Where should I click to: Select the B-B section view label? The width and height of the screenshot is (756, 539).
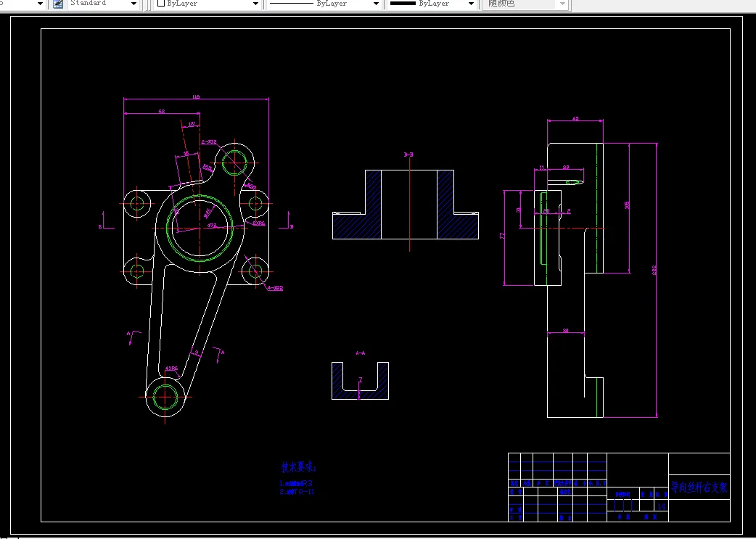click(x=408, y=155)
